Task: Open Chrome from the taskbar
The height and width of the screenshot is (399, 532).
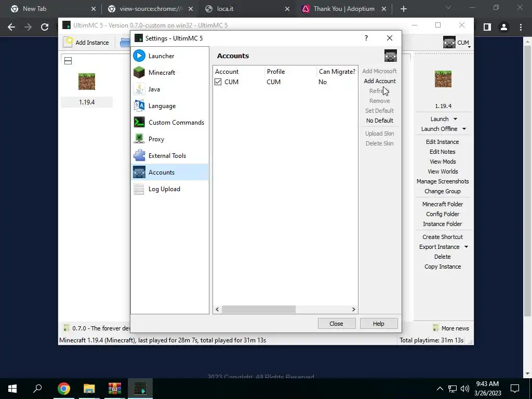Action: click(x=63, y=389)
